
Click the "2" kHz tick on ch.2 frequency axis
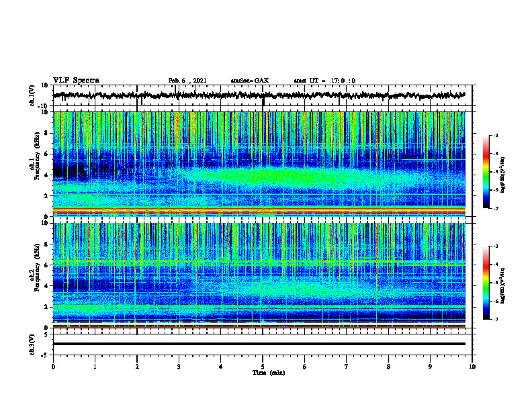(x=46, y=307)
